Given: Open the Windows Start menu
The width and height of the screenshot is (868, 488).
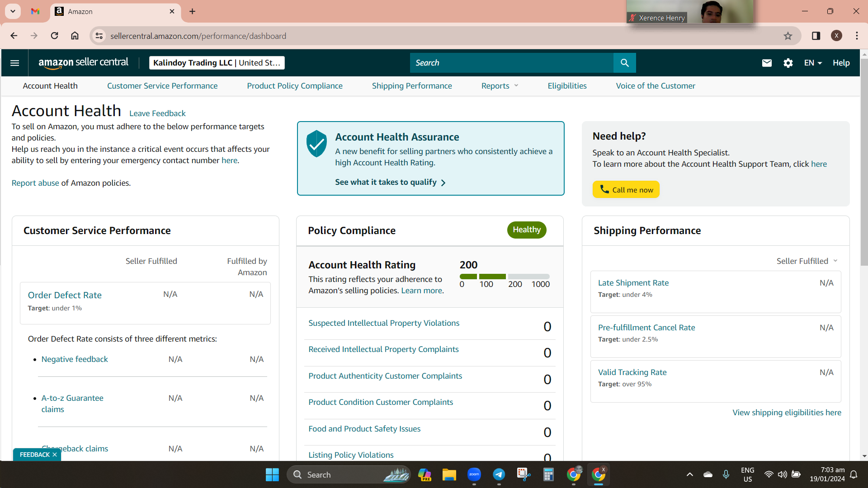Looking at the screenshot, I should click(272, 475).
